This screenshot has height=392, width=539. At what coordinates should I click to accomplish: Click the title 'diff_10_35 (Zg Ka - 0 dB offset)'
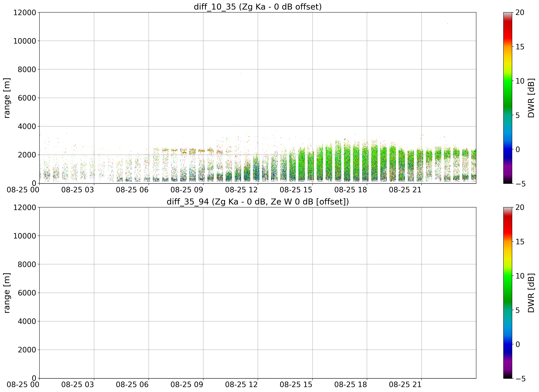click(x=258, y=7)
